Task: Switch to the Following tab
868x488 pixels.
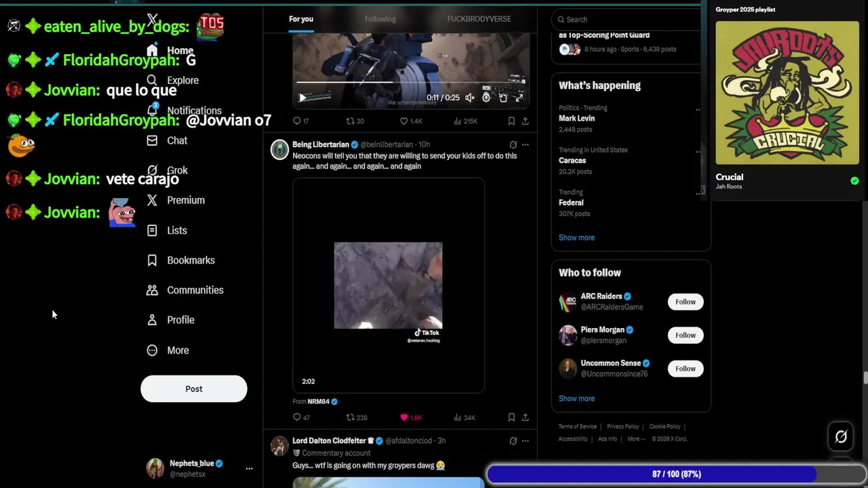Action: click(380, 19)
